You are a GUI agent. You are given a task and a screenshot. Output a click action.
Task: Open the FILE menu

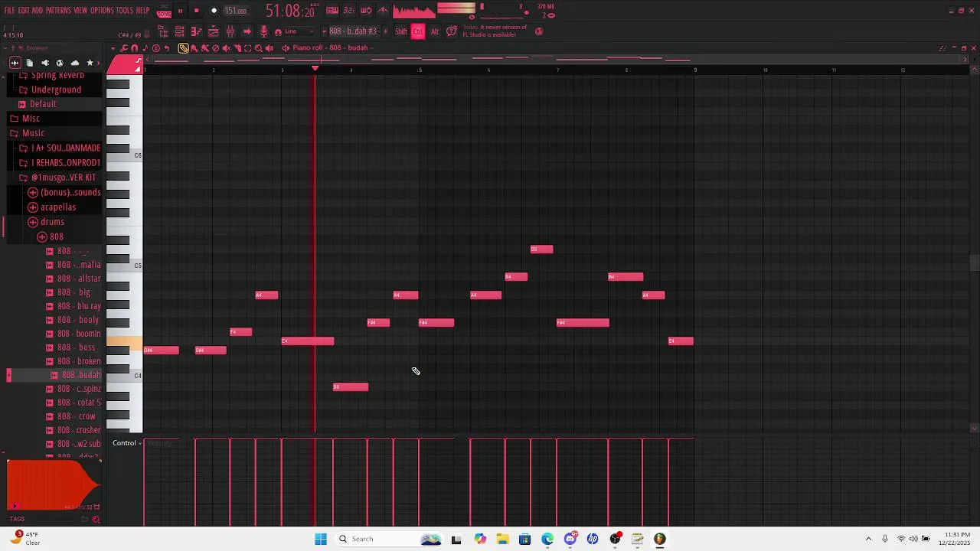tap(9, 11)
